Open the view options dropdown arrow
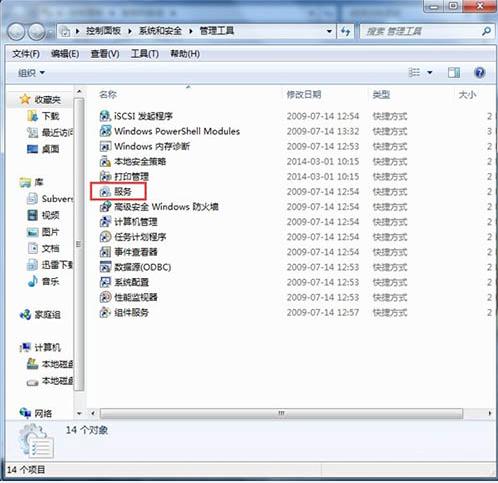498x483 pixels. (430, 72)
